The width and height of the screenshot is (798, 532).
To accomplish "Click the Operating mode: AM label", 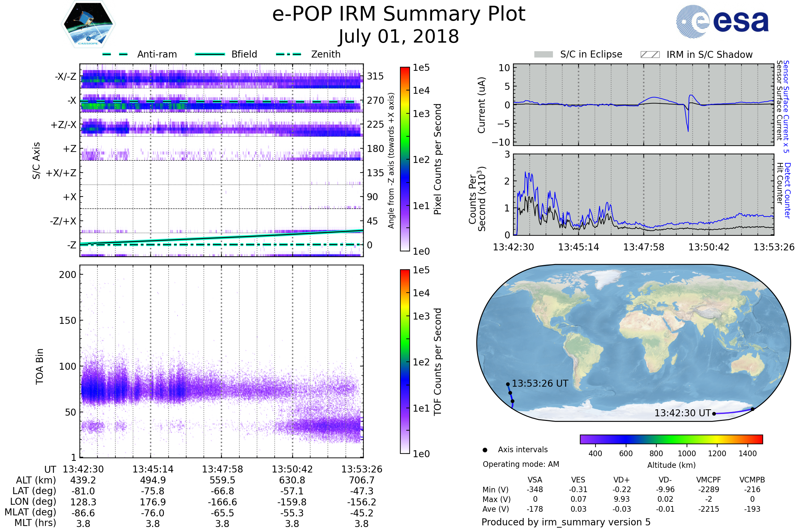I will pos(521,464).
